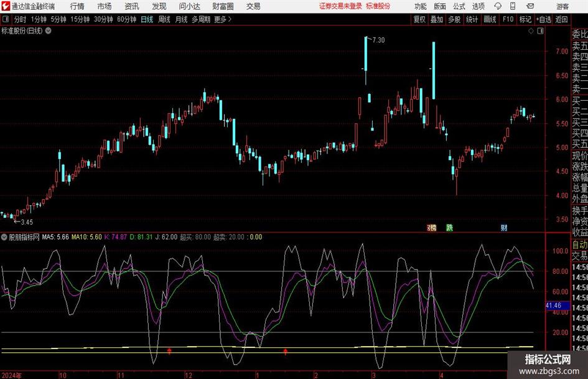Open the 财富圈 menu
The height and width of the screenshot is (379, 588).
click(x=223, y=6)
